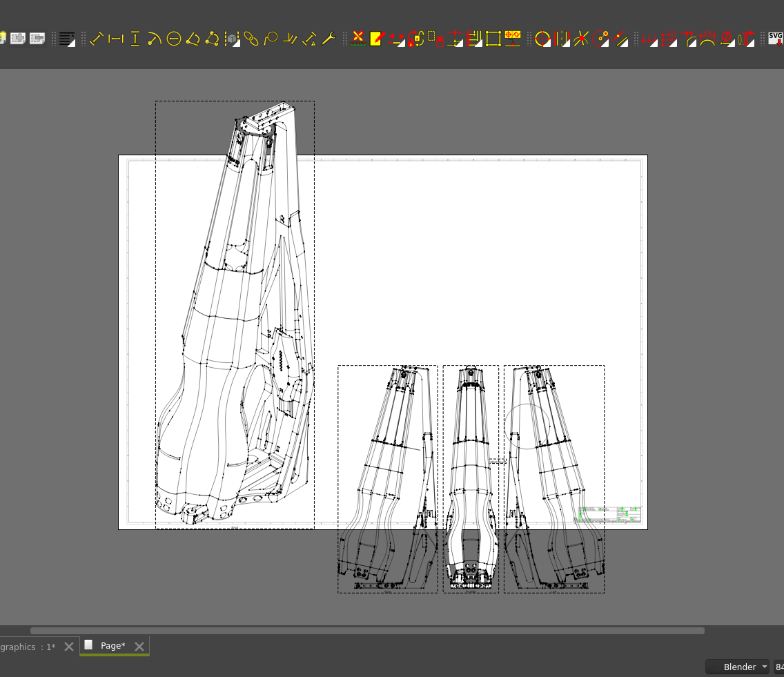Export page as SVG

(776, 39)
